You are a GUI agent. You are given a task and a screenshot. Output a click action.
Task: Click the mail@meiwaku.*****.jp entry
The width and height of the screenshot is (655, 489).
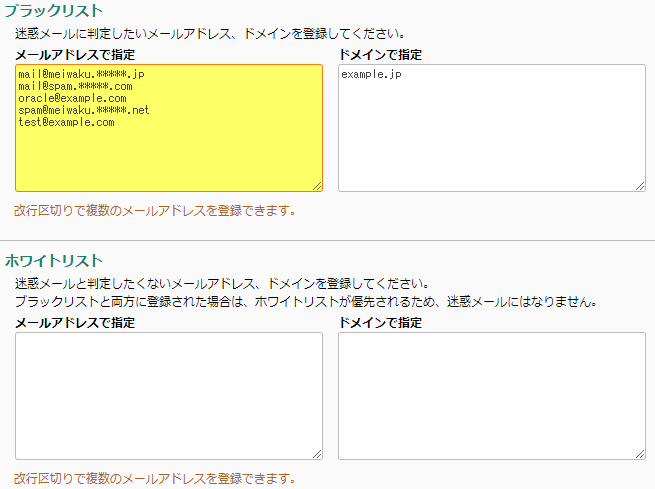point(81,74)
